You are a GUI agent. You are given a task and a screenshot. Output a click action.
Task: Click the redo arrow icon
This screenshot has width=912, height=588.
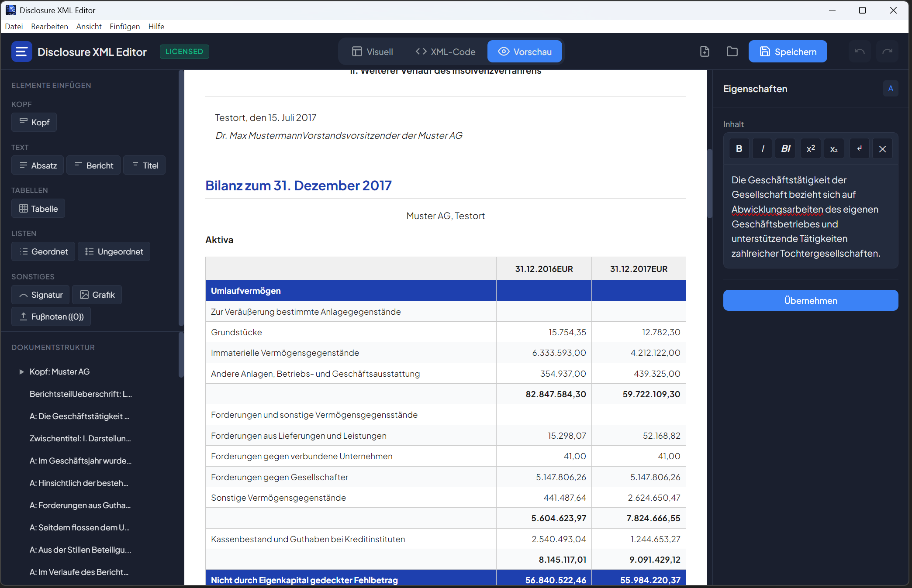pos(887,52)
